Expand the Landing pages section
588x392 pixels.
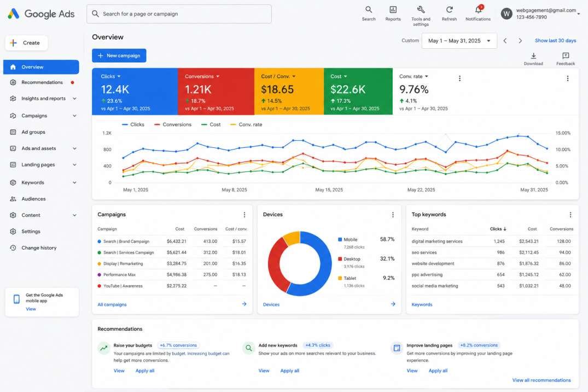pyautogui.click(x=74, y=165)
